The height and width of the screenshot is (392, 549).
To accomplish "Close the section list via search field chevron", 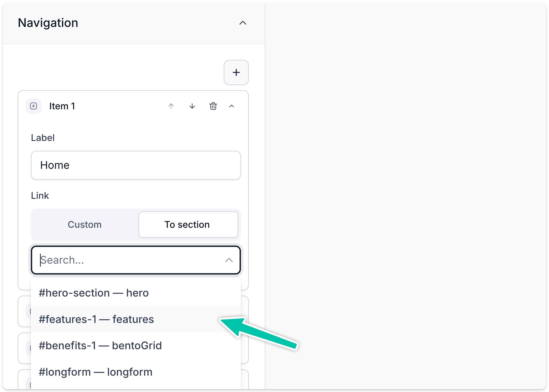I will [x=229, y=260].
